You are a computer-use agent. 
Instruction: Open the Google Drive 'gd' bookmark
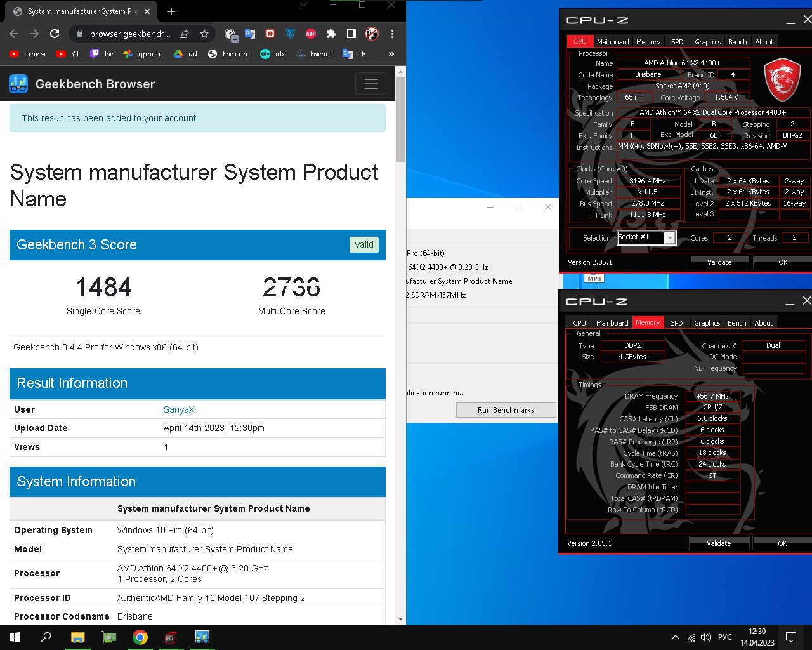[186, 54]
